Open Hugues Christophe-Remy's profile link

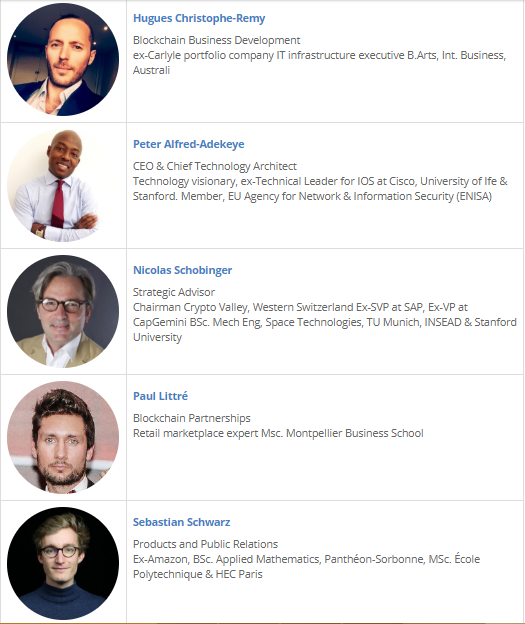199,18
